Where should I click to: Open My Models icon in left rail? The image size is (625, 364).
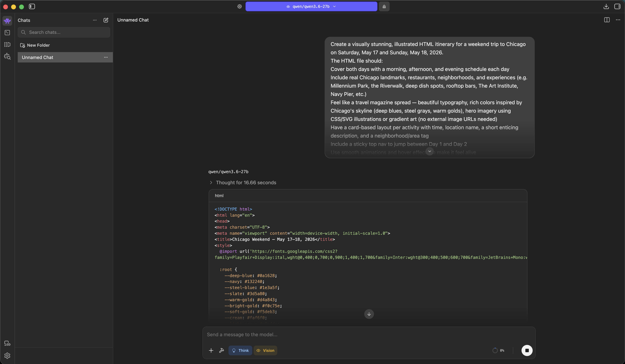click(x=7, y=45)
